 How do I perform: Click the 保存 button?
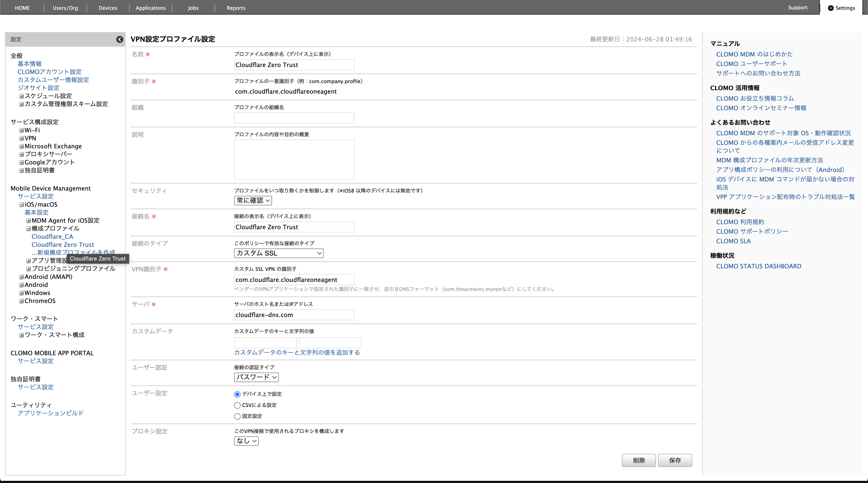(675, 460)
